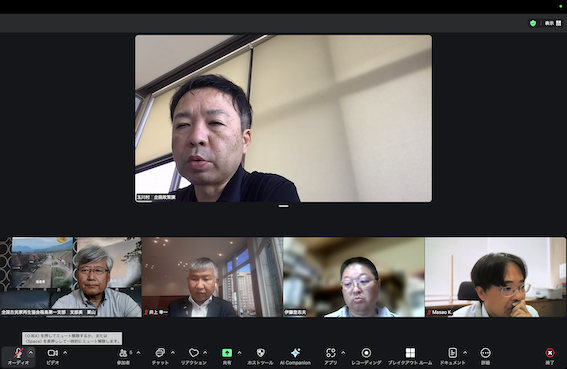Expand chat options chevron
This screenshot has height=369, width=567.
point(173,352)
